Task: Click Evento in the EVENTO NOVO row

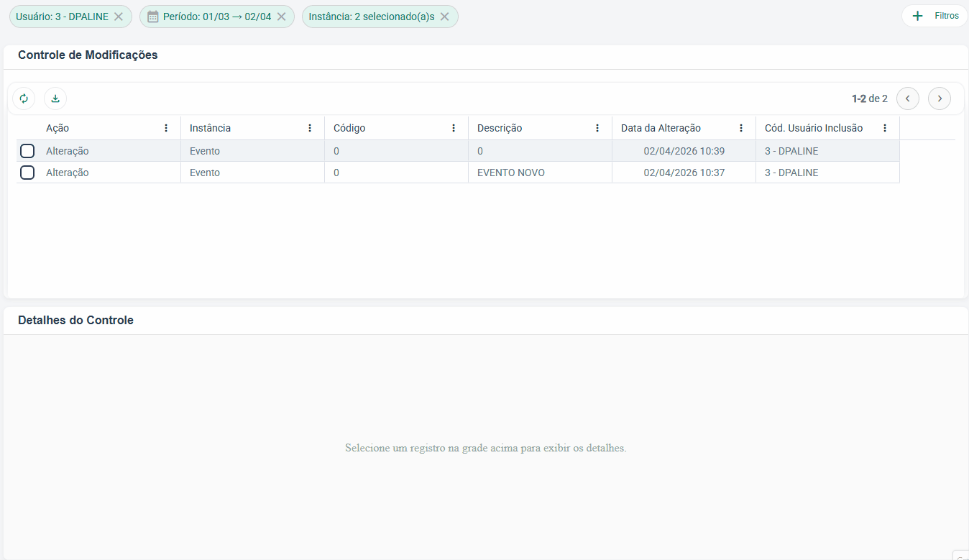Action: (205, 173)
